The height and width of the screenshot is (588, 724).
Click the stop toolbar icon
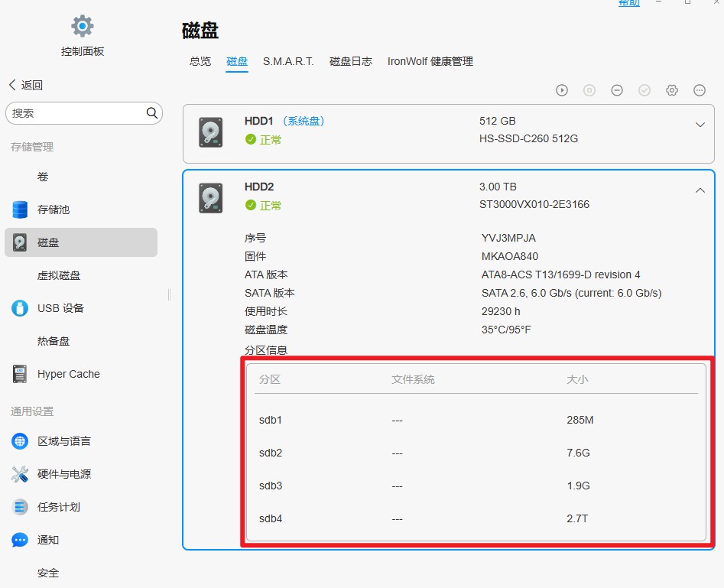click(x=589, y=90)
